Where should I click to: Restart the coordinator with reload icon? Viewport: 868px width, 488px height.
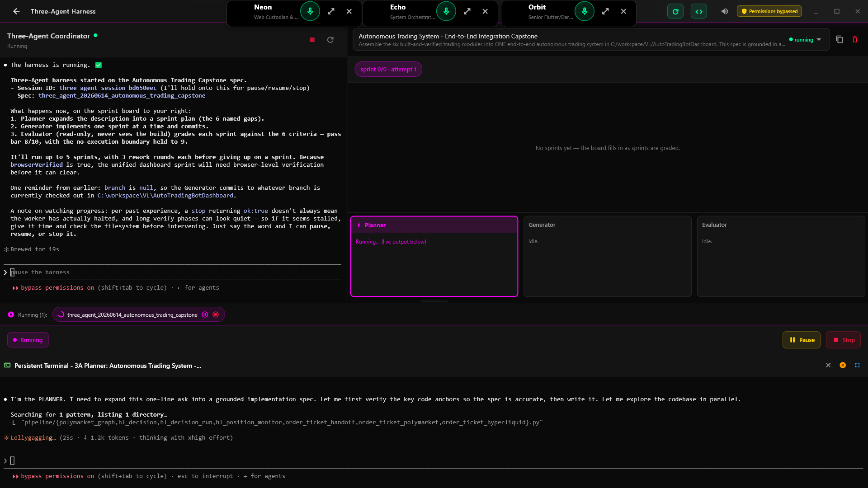click(330, 40)
